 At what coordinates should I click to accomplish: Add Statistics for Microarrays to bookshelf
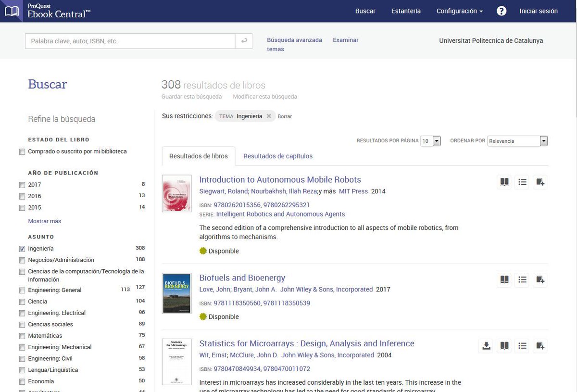pyautogui.click(x=540, y=346)
